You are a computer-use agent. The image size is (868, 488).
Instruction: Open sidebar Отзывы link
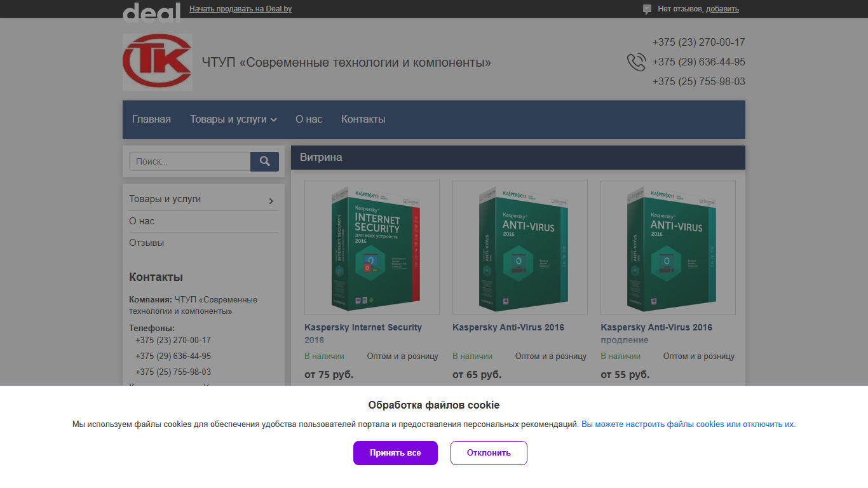[147, 243]
